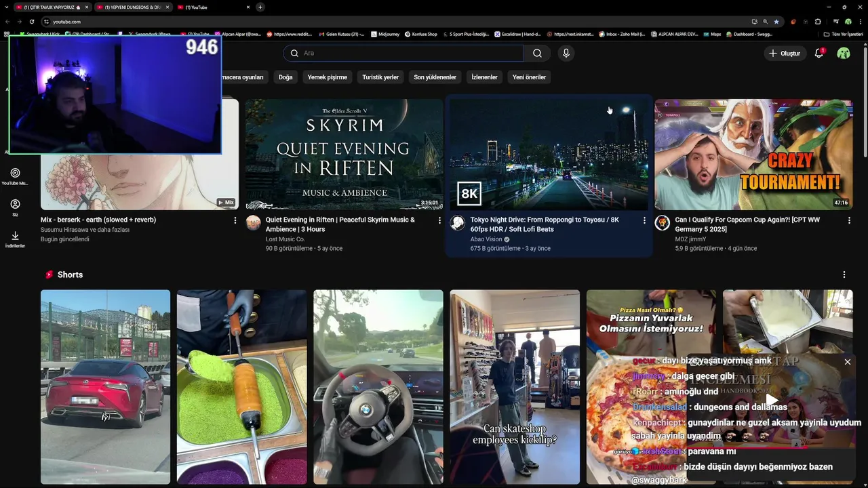Click the Oluştur create button
This screenshot has height=488, width=868.
tap(785, 53)
